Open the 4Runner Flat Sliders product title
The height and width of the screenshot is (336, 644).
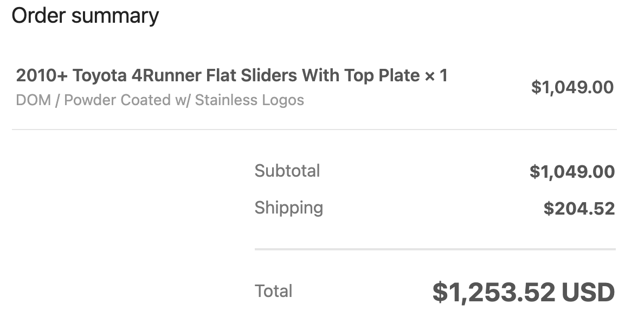point(231,75)
